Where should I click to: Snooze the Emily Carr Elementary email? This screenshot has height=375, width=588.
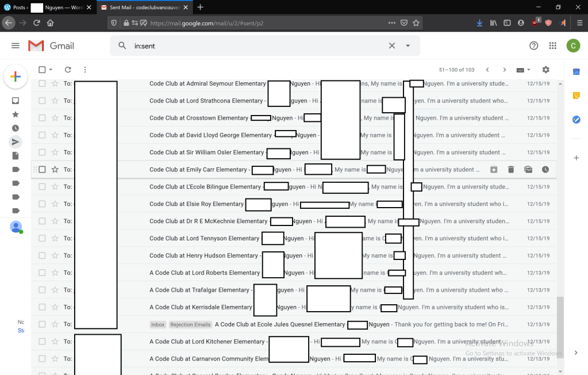(x=545, y=170)
